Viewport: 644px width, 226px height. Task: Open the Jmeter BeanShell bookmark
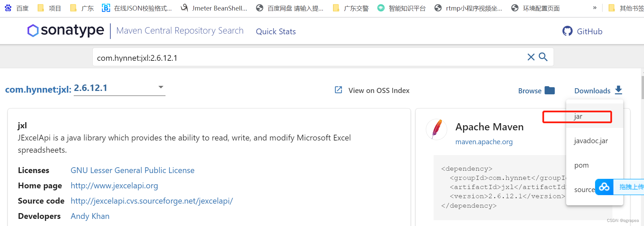(x=214, y=8)
